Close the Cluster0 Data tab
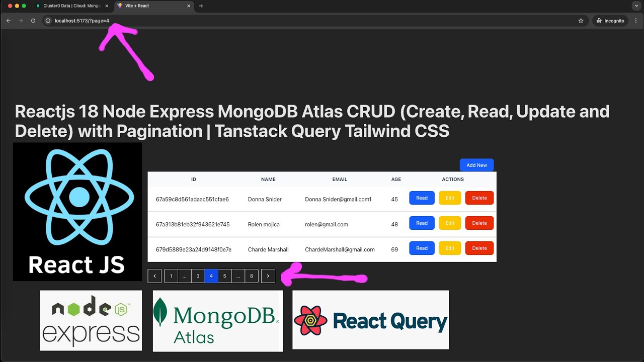The image size is (644, 362). tap(106, 6)
